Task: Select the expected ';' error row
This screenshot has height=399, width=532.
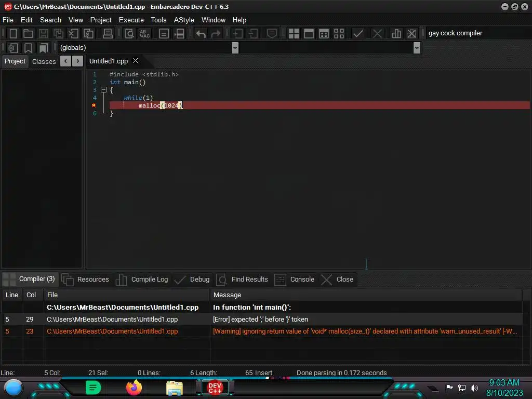Action: pos(262,320)
